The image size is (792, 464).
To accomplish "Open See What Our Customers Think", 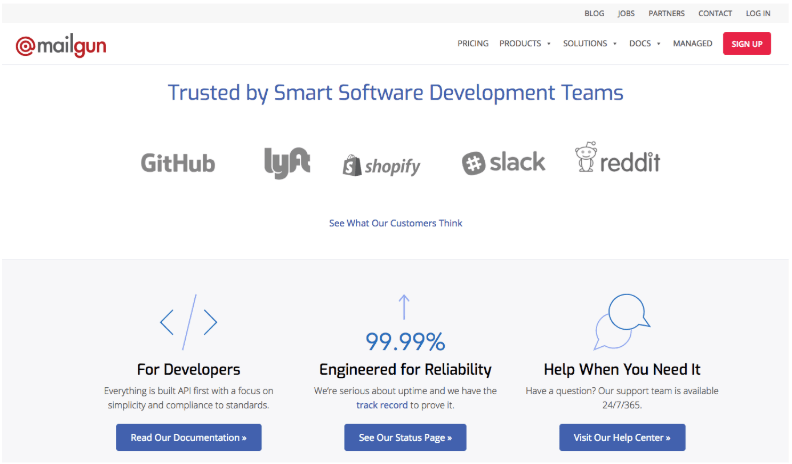I will click(x=395, y=223).
